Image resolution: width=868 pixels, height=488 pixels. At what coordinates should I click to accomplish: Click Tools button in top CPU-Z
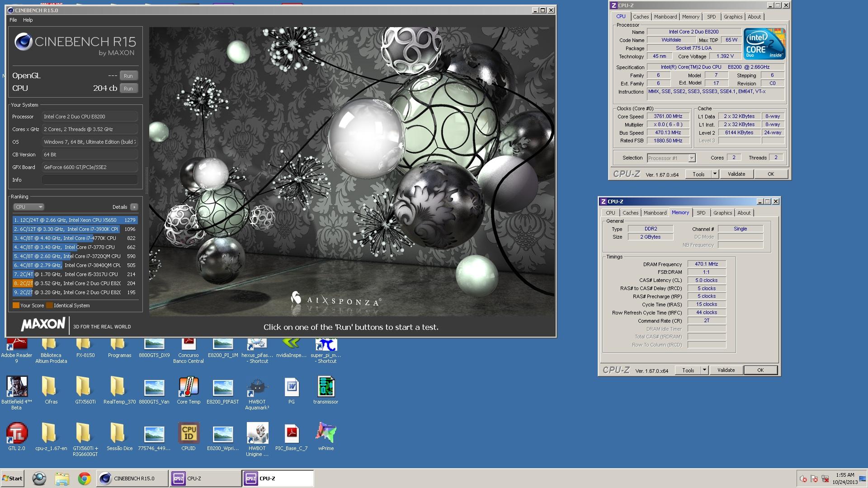698,174
